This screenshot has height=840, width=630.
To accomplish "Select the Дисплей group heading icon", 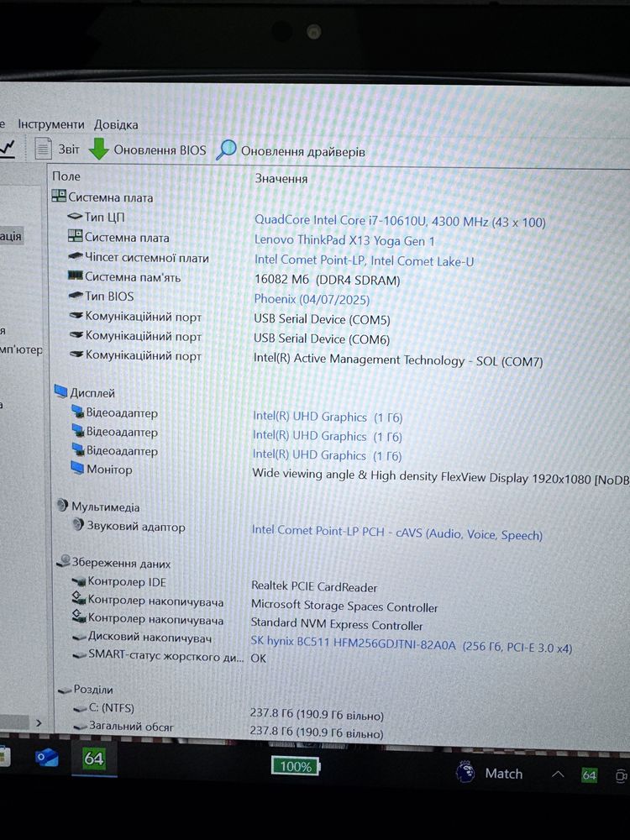I will tap(61, 392).
